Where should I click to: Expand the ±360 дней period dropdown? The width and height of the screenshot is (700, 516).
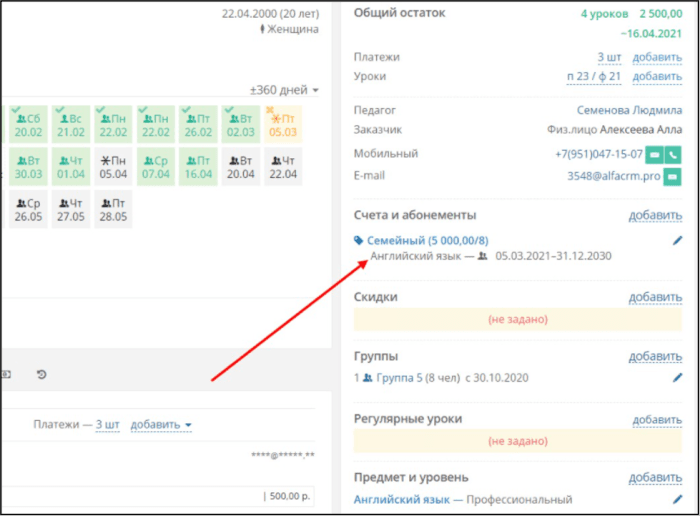pos(284,90)
